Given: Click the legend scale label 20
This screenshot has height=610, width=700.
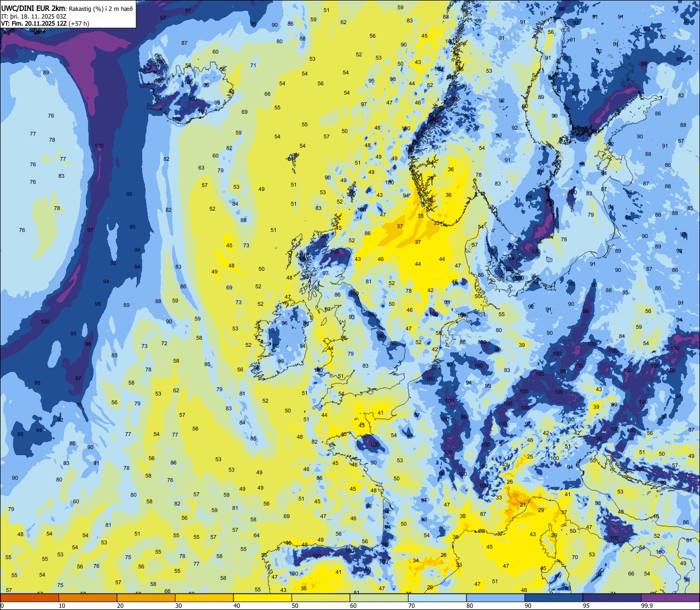Looking at the screenshot, I should click(x=120, y=606).
